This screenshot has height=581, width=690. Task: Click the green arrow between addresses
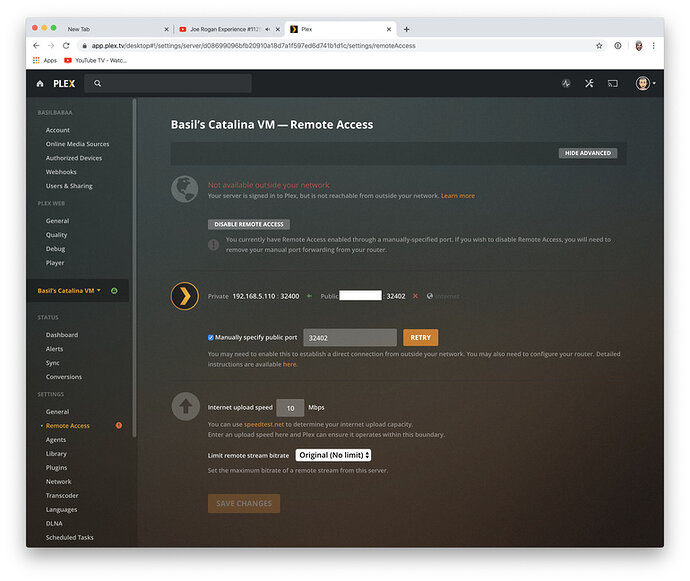click(309, 296)
